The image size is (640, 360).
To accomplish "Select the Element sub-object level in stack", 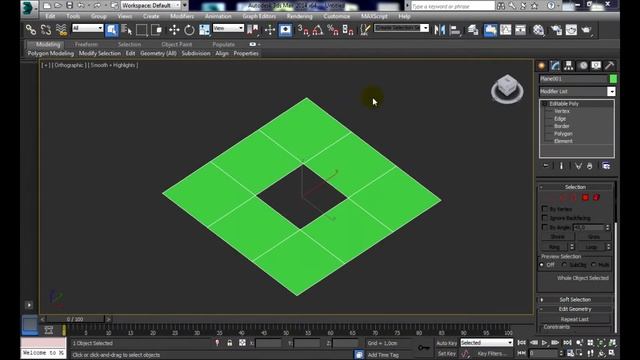I will (x=563, y=141).
